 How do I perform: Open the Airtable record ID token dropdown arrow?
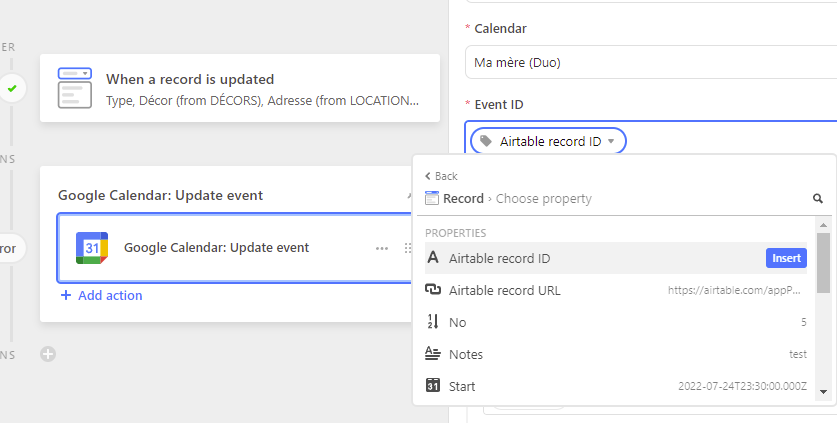coord(611,142)
